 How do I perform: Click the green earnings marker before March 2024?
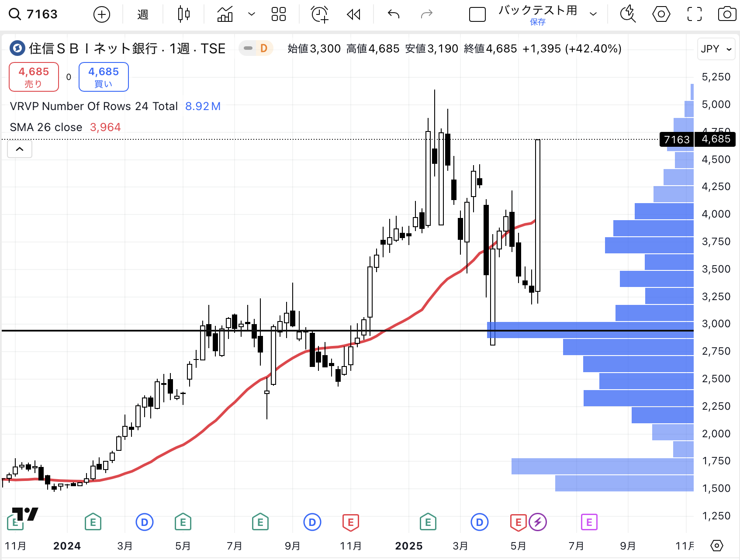pyautogui.click(x=93, y=522)
